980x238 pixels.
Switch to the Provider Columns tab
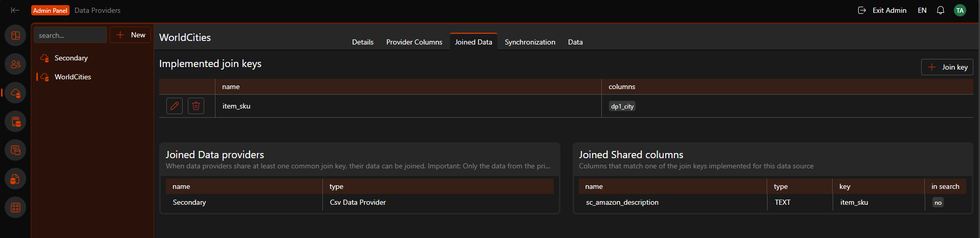pyautogui.click(x=414, y=42)
